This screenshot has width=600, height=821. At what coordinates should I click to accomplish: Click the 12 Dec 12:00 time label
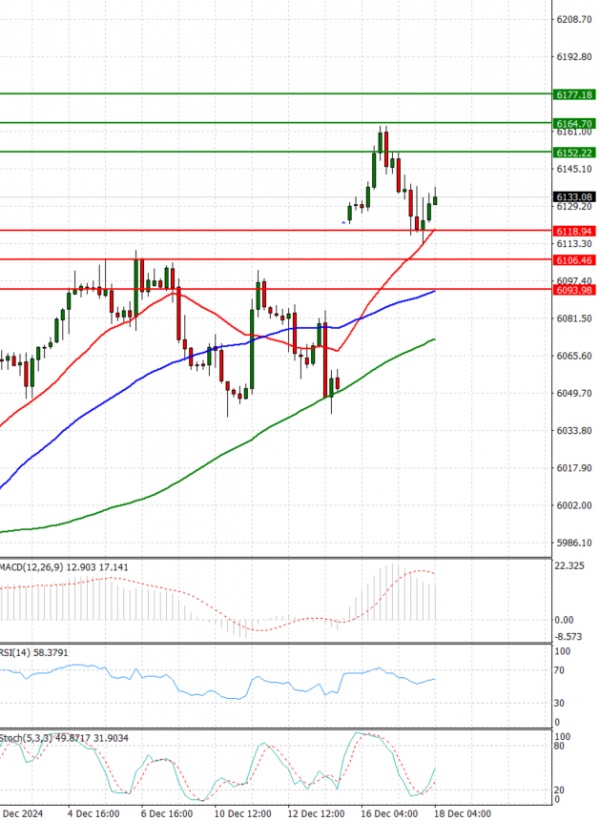click(317, 814)
